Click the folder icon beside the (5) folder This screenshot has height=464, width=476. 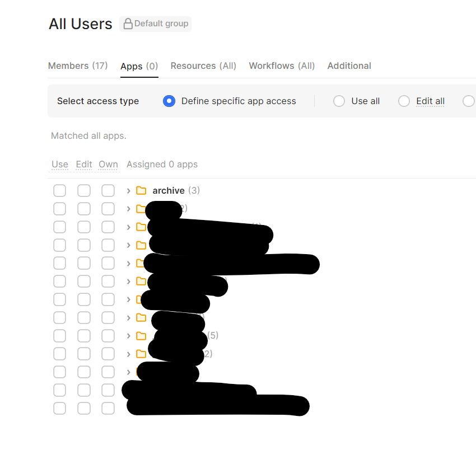point(141,336)
